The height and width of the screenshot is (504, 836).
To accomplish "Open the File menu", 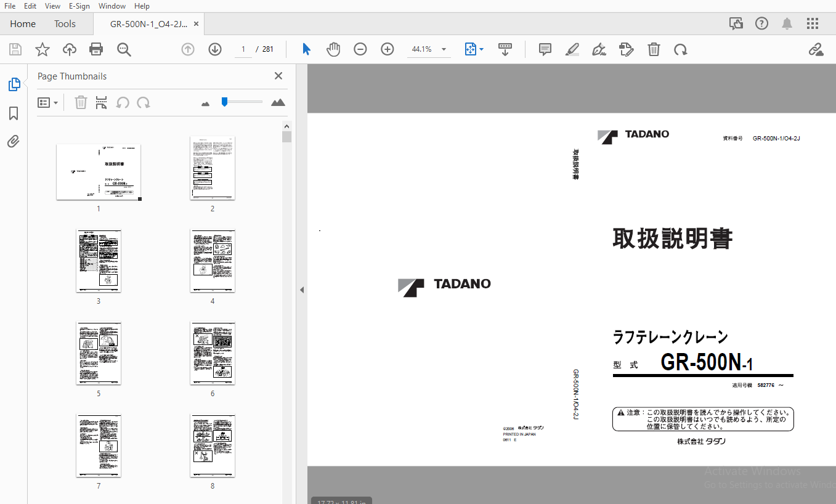I will pyautogui.click(x=10, y=6).
